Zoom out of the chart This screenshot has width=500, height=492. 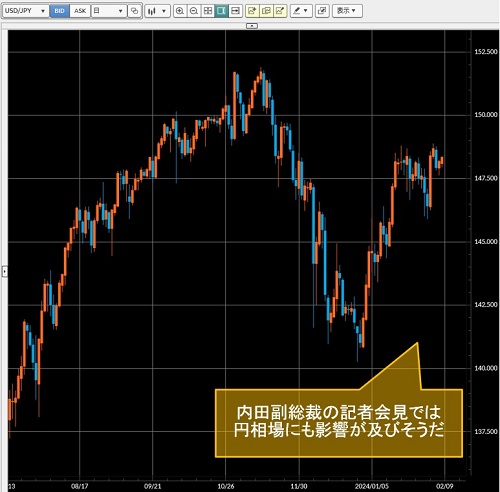pyautogui.click(x=194, y=11)
